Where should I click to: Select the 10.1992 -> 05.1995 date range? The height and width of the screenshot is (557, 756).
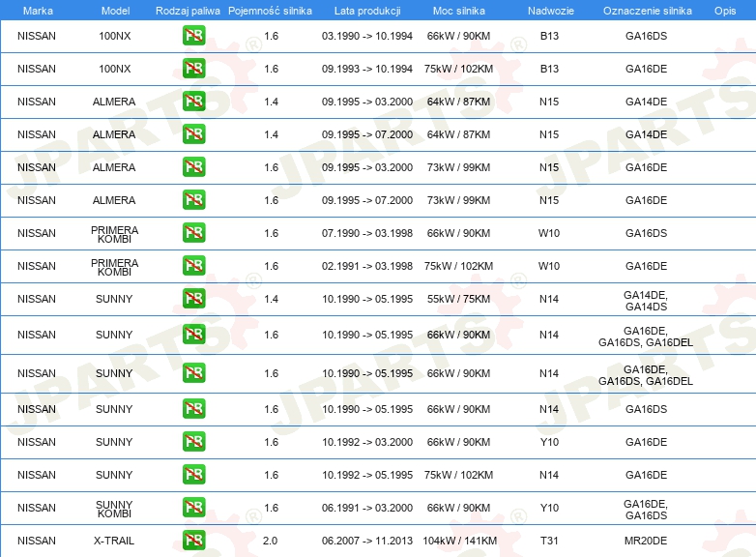[x=367, y=475]
